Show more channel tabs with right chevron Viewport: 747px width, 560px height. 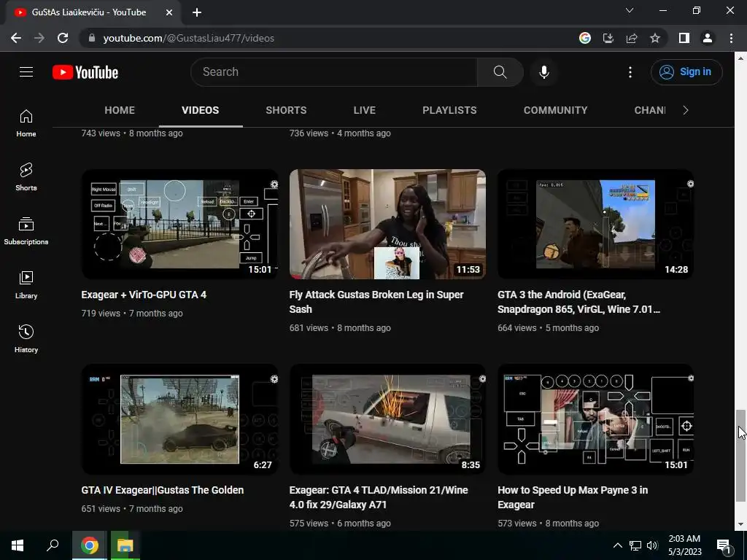pyautogui.click(x=686, y=111)
